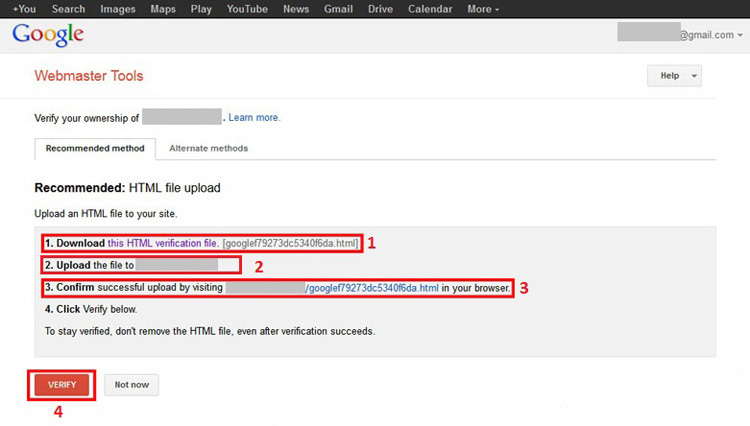Open Search in the top bar
This screenshot has height=426, width=750.
pyautogui.click(x=68, y=9)
